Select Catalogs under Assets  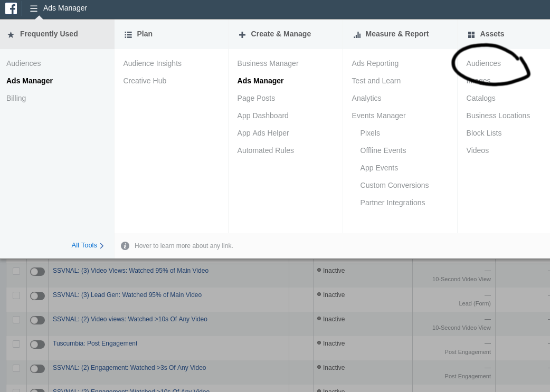(480, 98)
